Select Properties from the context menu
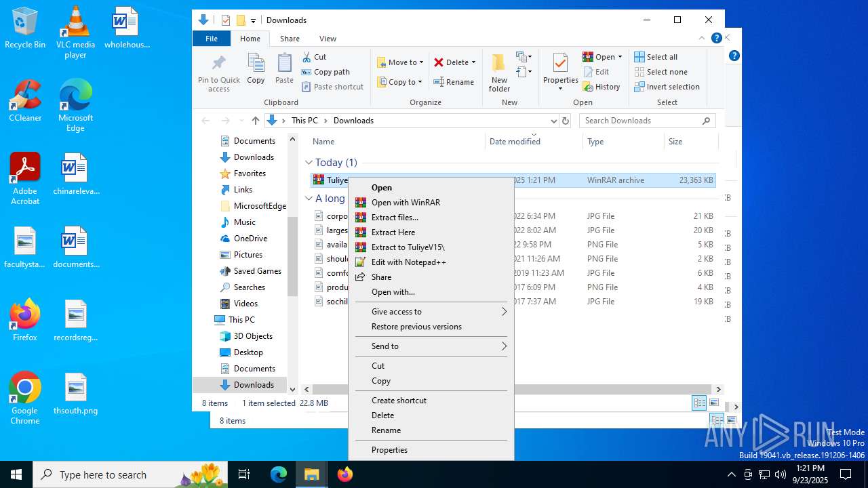868x488 pixels. (x=389, y=450)
